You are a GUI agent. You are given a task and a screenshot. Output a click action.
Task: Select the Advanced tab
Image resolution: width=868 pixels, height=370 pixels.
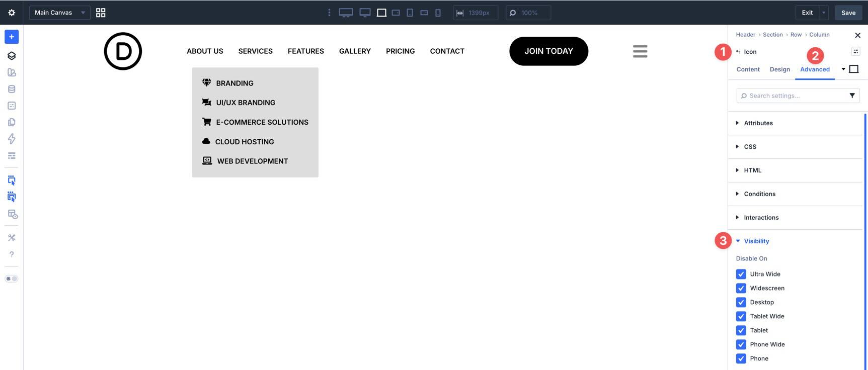(x=815, y=69)
